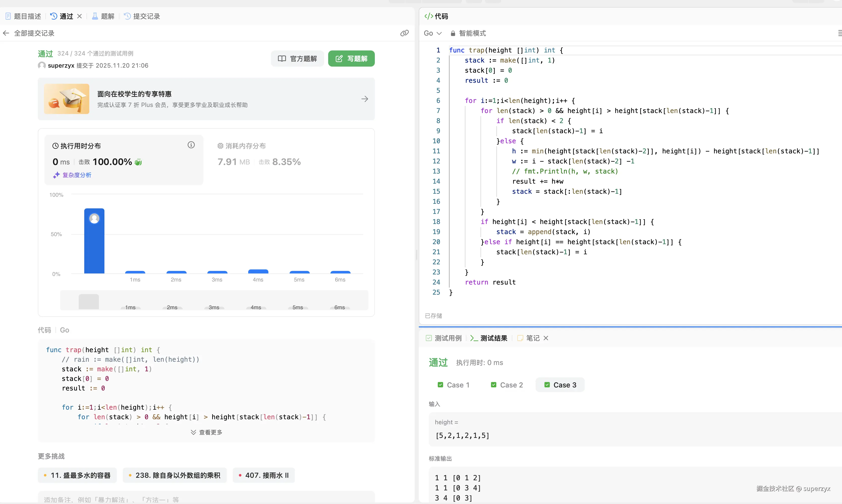The height and width of the screenshot is (504, 842).
Task: Select Case 3 test result
Action: click(560, 385)
